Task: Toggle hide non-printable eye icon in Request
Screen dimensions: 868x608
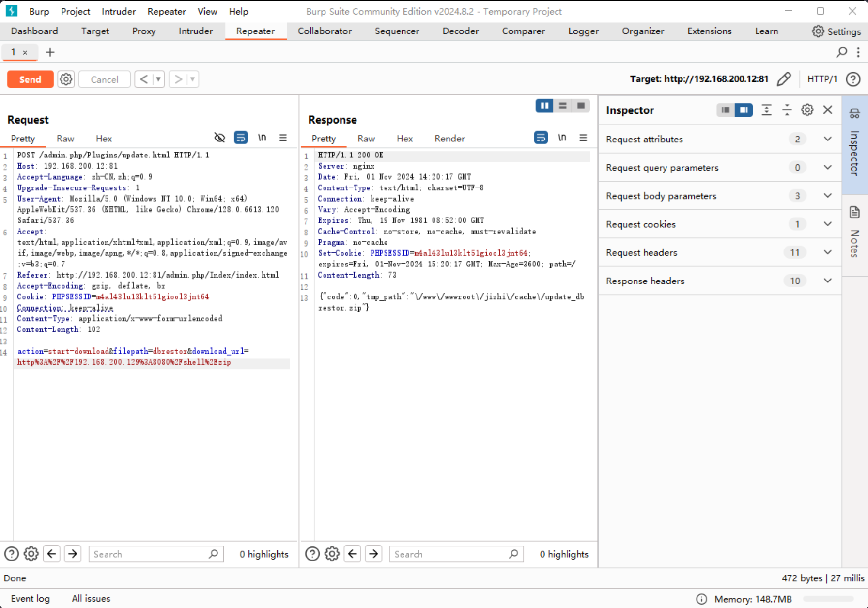Action: [x=219, y=138]
